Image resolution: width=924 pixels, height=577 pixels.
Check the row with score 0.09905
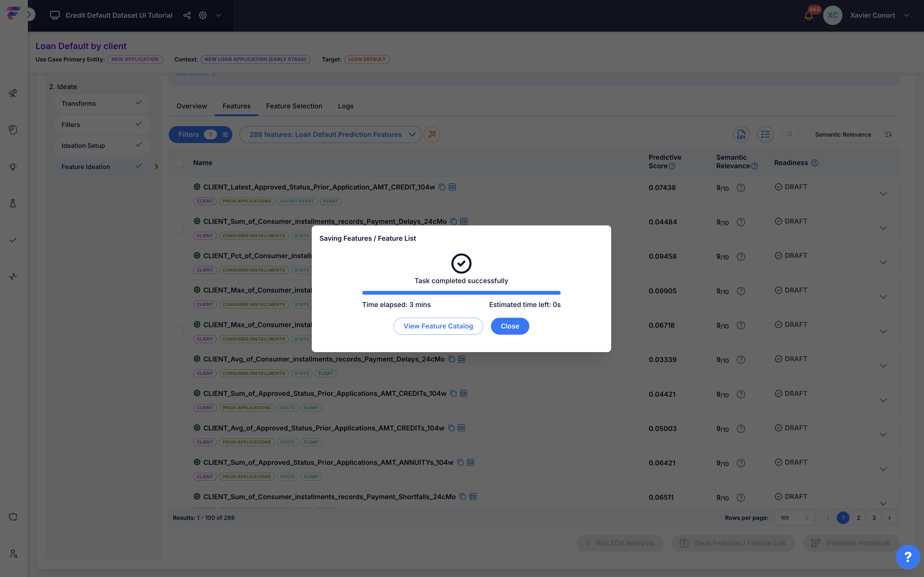[x=178, y=297]
